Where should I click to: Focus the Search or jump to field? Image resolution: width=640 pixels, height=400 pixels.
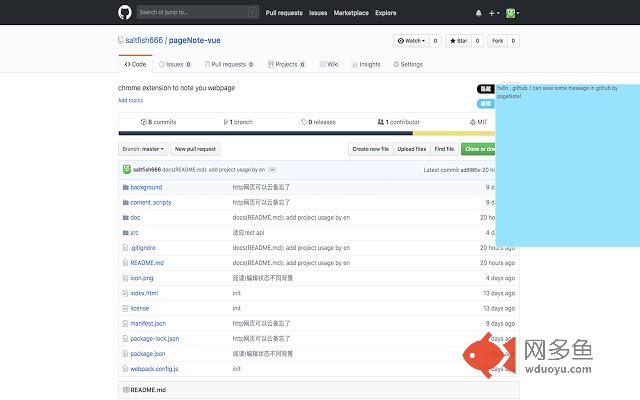[x=198, y=12]
